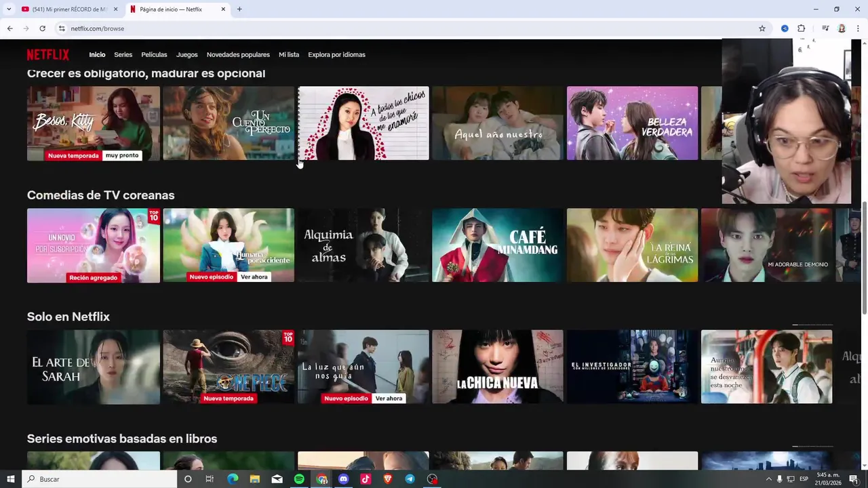Open La reina de las lágrimas thumbnail
Viewport: 868px width, 488px height.
(632, 245)
